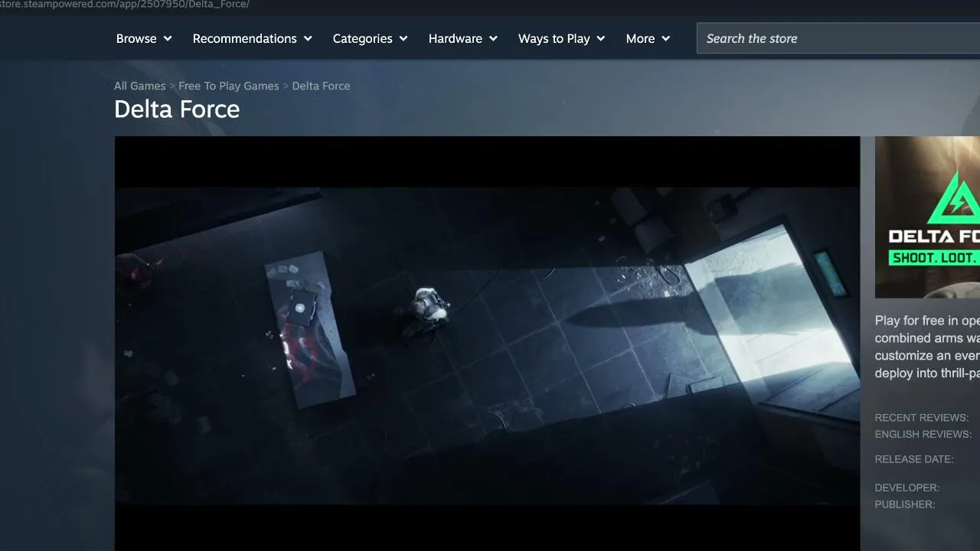The image size is (980, 551).
Task: Open the Ways to Play menu
Action: (561, 38)
